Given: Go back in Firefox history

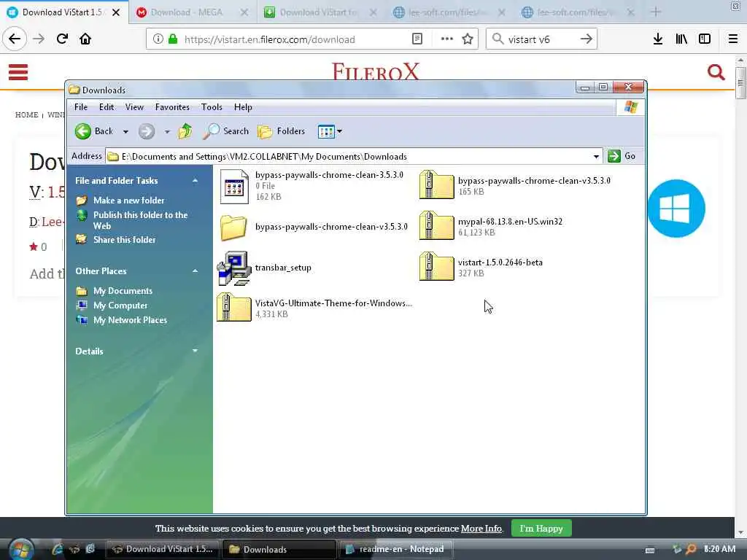Looking at the screenshot, I should click(15, 39).
